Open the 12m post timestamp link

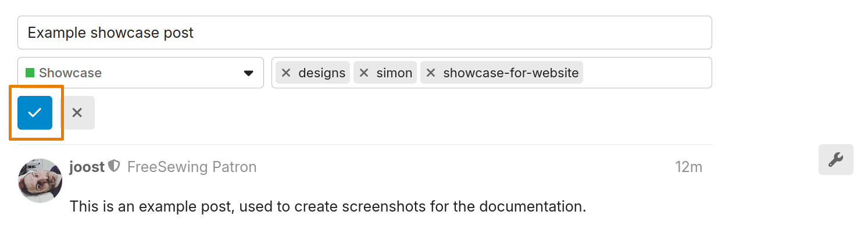688,167
